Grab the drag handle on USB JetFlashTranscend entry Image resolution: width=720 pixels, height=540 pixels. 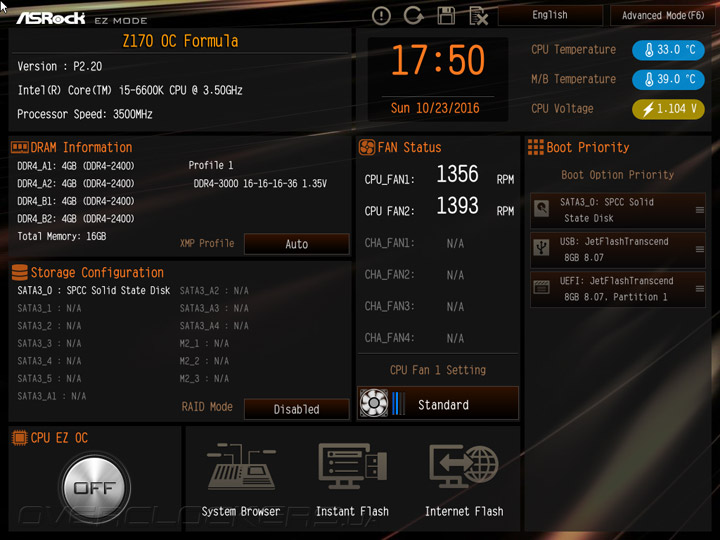click(700, 249)
